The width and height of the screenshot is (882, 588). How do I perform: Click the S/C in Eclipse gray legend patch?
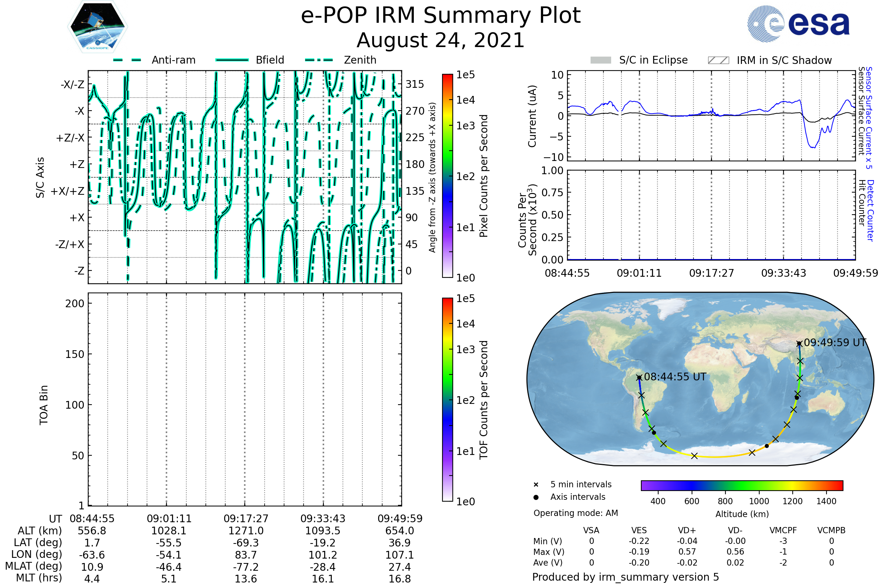click(601, 60)
